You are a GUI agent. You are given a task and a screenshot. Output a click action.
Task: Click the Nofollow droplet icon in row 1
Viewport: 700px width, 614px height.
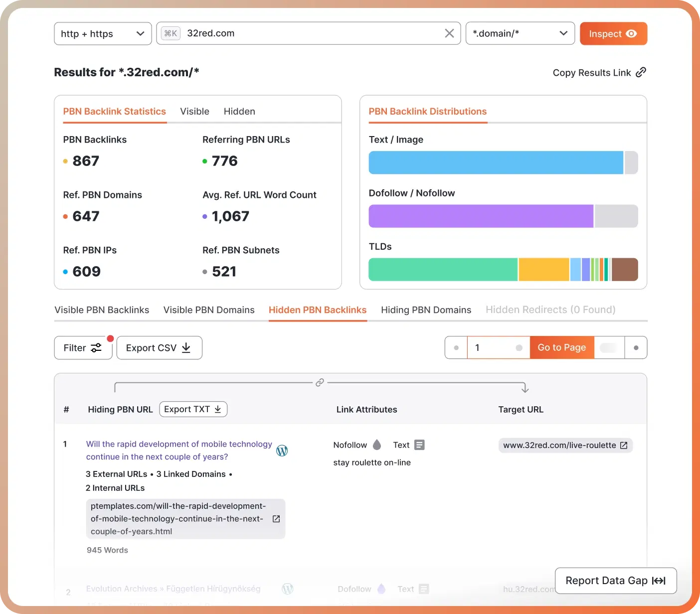pyautogui.click(x=377, y=445)
